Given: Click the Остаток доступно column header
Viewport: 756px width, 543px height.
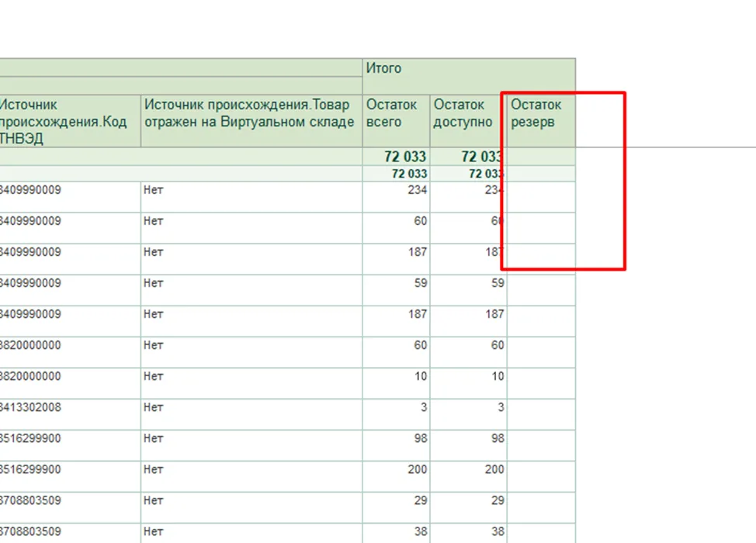Looking at the screenshot, I should pyautogui.click(x=469, y=121).
